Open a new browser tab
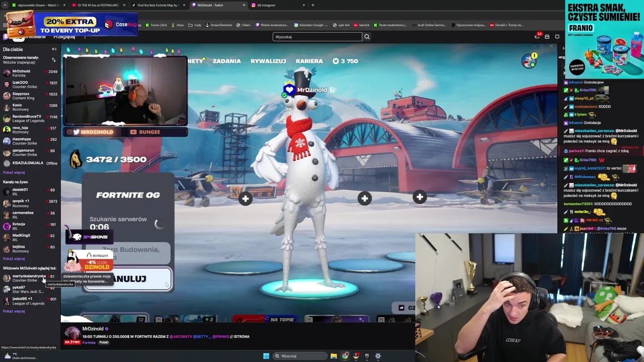Image resolution: width=644 pixels, height=362 pixels. coord(313,5)
